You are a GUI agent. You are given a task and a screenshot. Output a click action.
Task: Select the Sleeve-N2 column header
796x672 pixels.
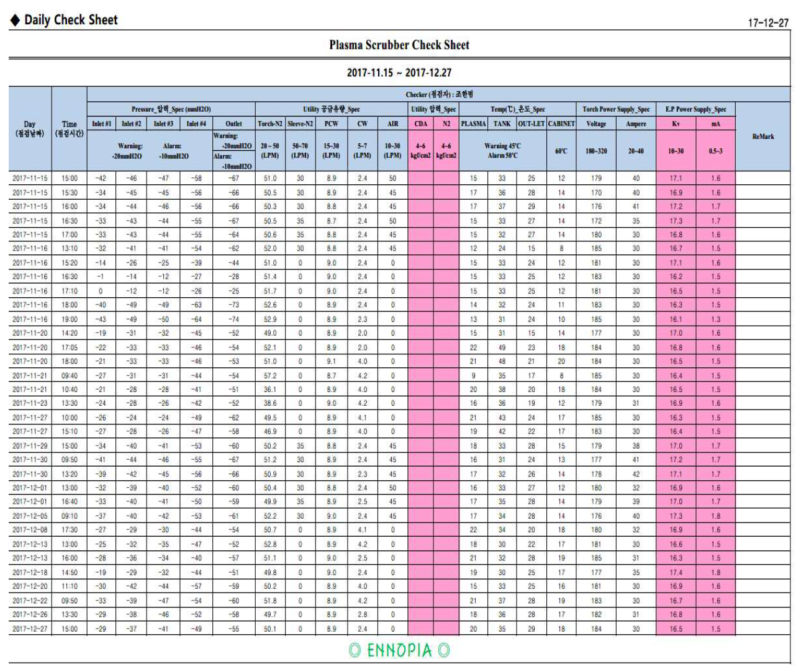pyautogui.click(x=300, y=123)
